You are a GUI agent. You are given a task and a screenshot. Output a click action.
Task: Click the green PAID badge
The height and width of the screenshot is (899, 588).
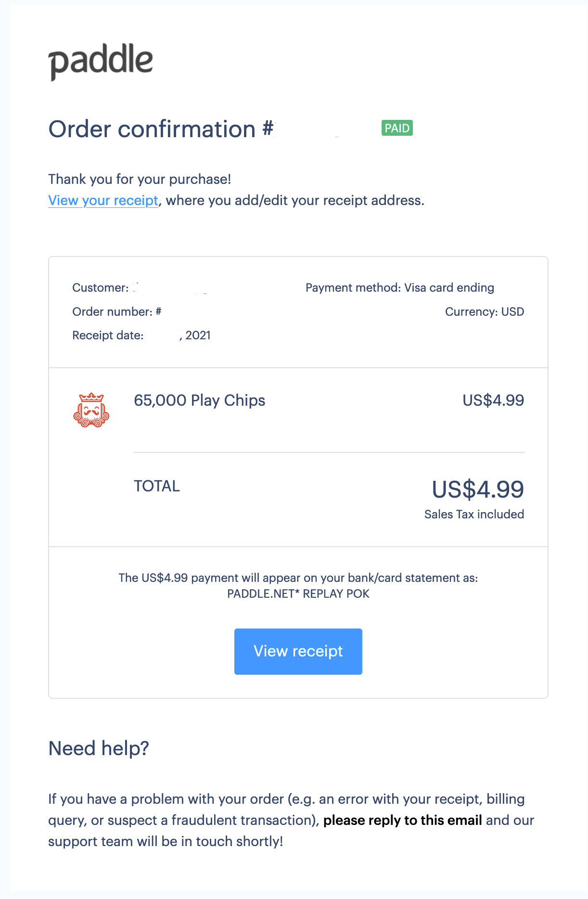(397, 128)
